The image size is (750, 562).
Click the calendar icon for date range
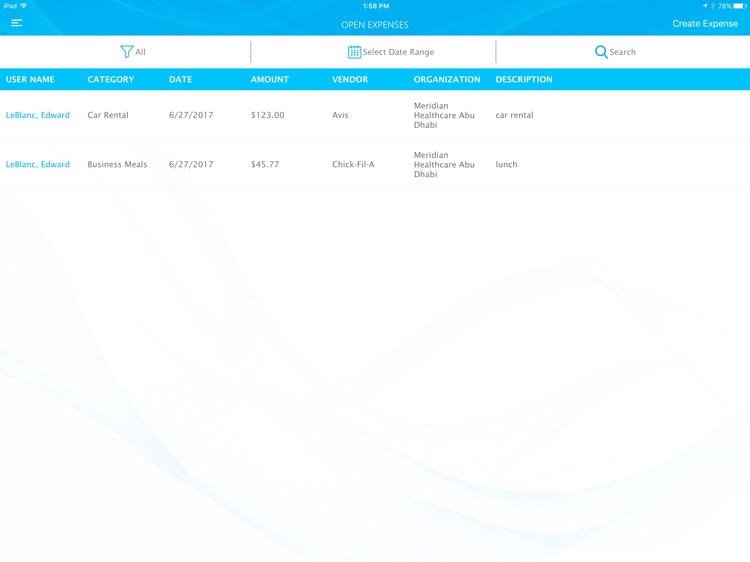354,52
